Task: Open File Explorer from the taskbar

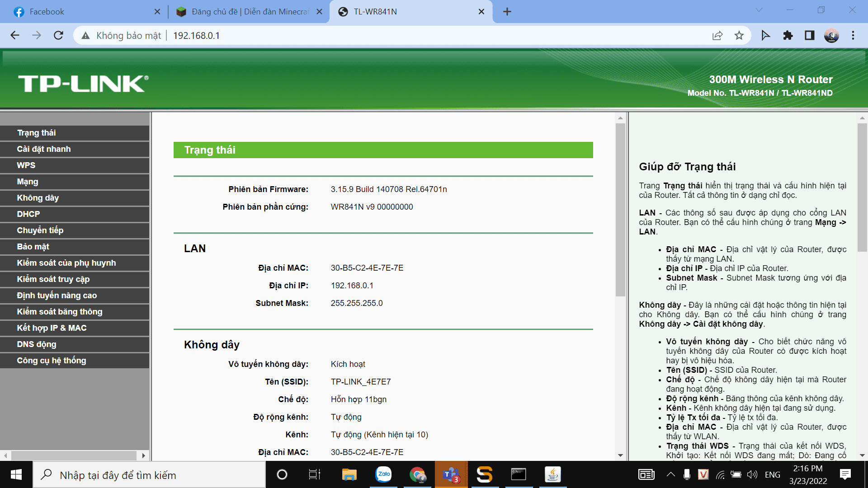Action: click(x=349, y=474)
